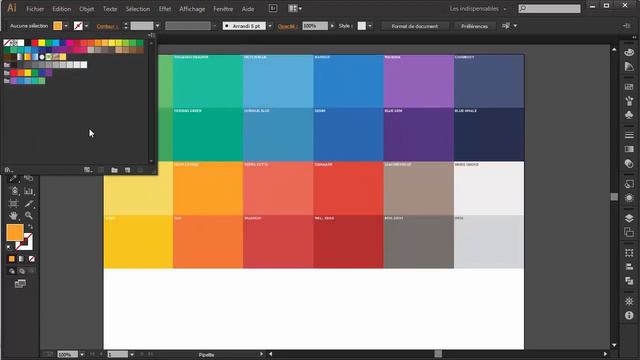
Task: Enable Draw Behind mode
Action: click(22, 271)
